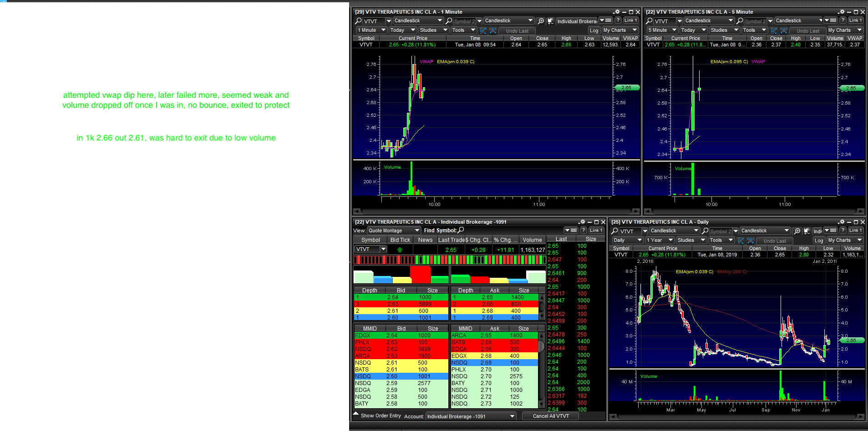Open settings gear of the Quote Montage window
Viewport: 868px width, 431px height.
click(x=582, y=222)
